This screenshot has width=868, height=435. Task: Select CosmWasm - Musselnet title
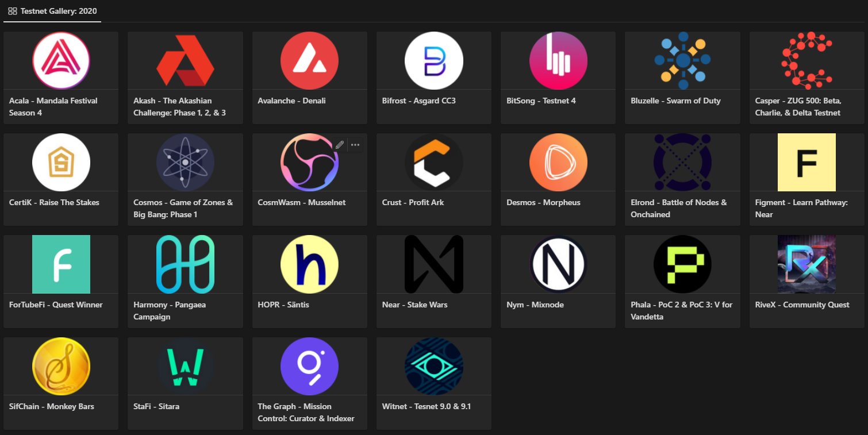pyautogui.click(x=301, y=202)
